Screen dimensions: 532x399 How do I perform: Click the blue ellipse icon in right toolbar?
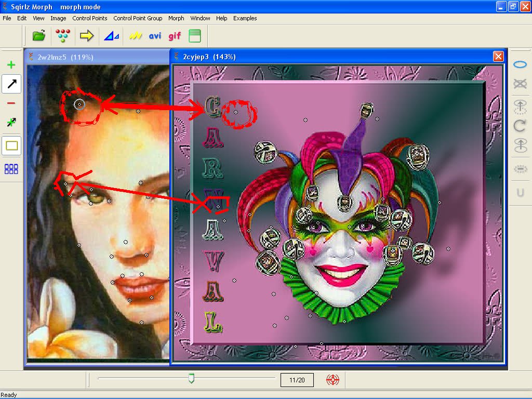[x=520, y=64]
